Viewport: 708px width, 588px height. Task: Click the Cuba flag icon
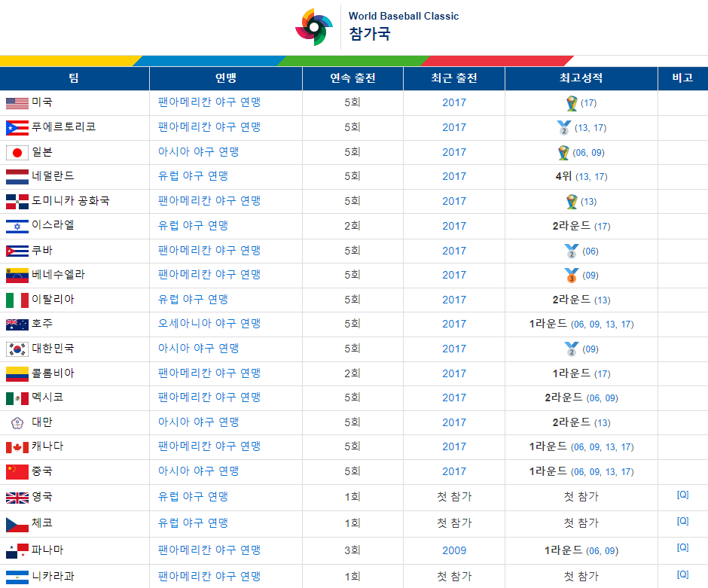click(x=17, y=251)
